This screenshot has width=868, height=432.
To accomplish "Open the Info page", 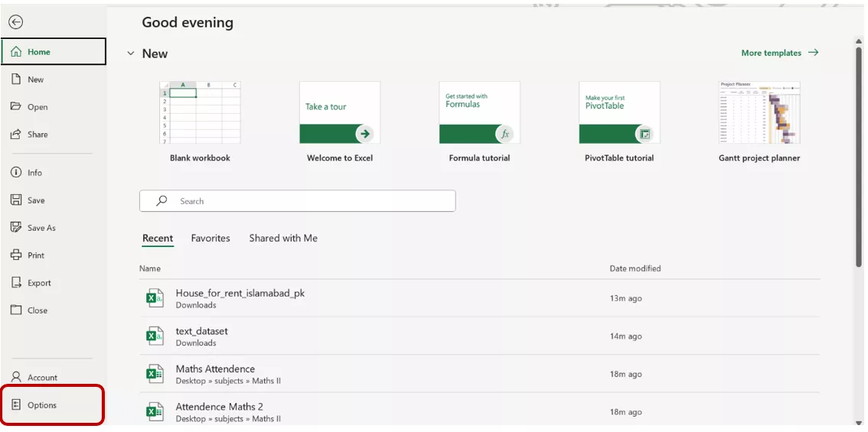I will tap(34, 173).
